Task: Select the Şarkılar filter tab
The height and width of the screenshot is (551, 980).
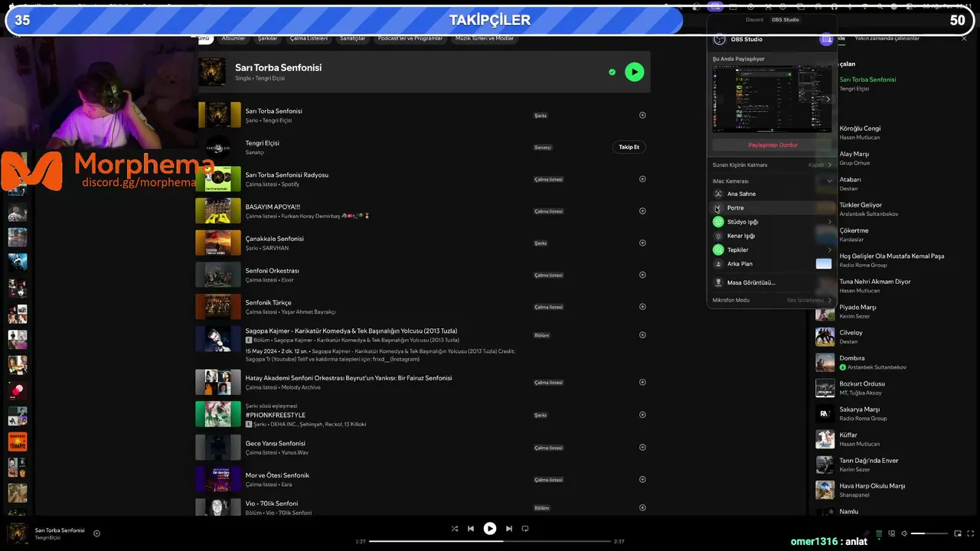Action: [268, 38]
